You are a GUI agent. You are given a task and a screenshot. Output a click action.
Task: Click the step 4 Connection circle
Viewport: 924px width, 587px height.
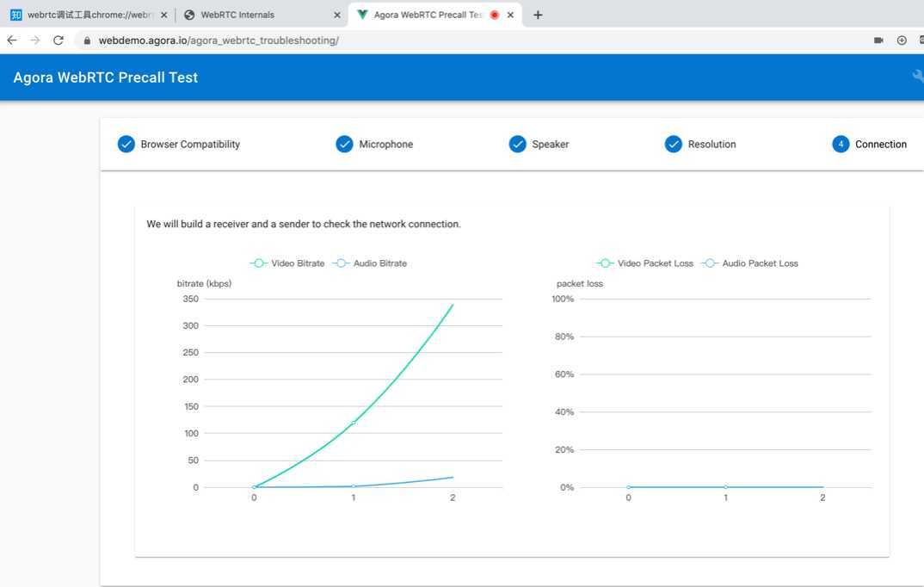click(841, 144)
